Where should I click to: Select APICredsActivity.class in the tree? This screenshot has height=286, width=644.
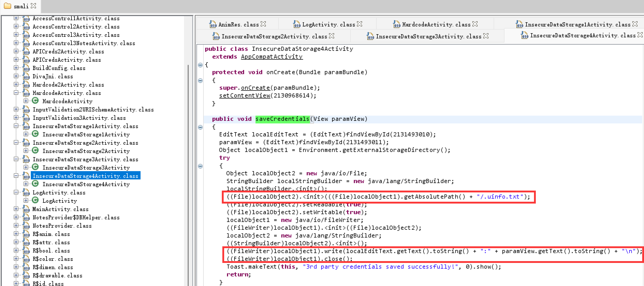(67, 60)
